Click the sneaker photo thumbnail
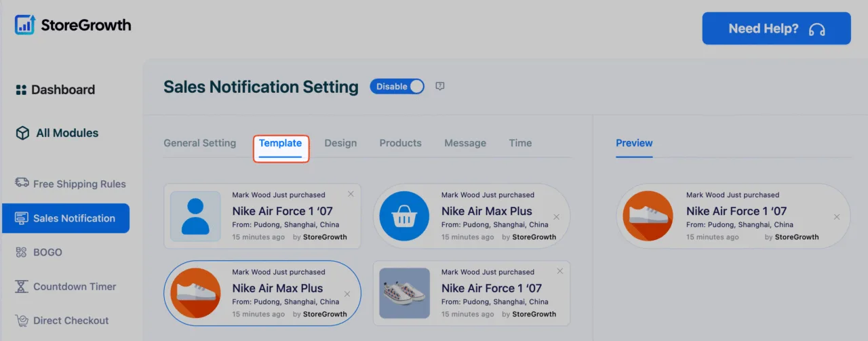This screenshot has height=341, width=868. (x=405, y=294)
